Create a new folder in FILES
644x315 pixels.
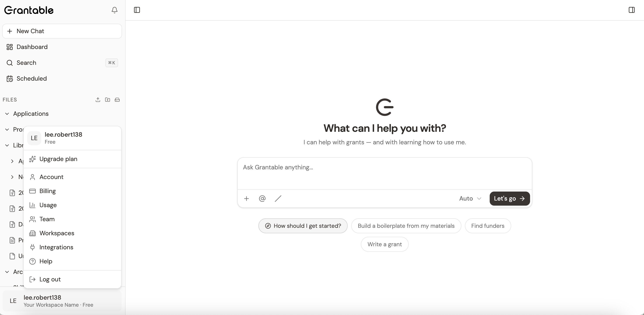pyautogui.click(x=108, y=100)
